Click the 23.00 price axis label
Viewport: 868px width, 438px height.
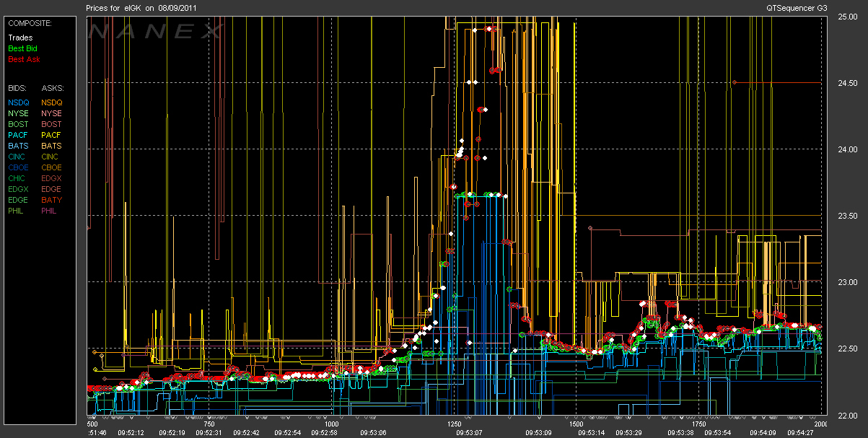848,282
